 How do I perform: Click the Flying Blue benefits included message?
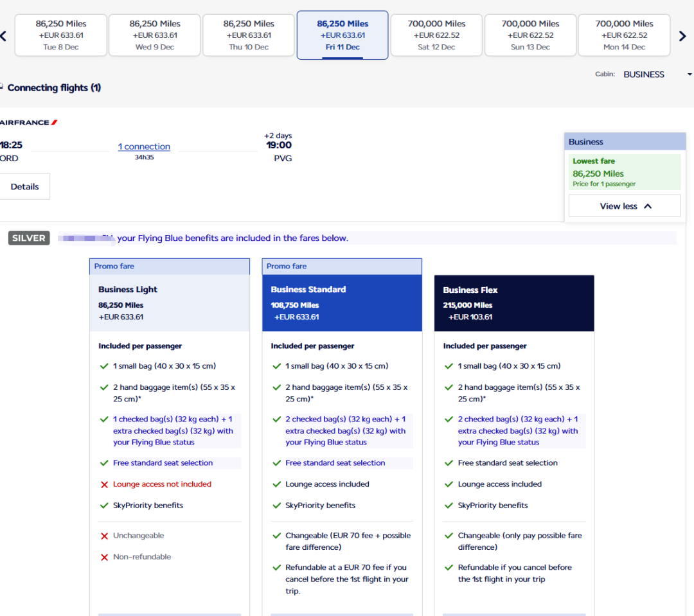click(x=233, y=238)
